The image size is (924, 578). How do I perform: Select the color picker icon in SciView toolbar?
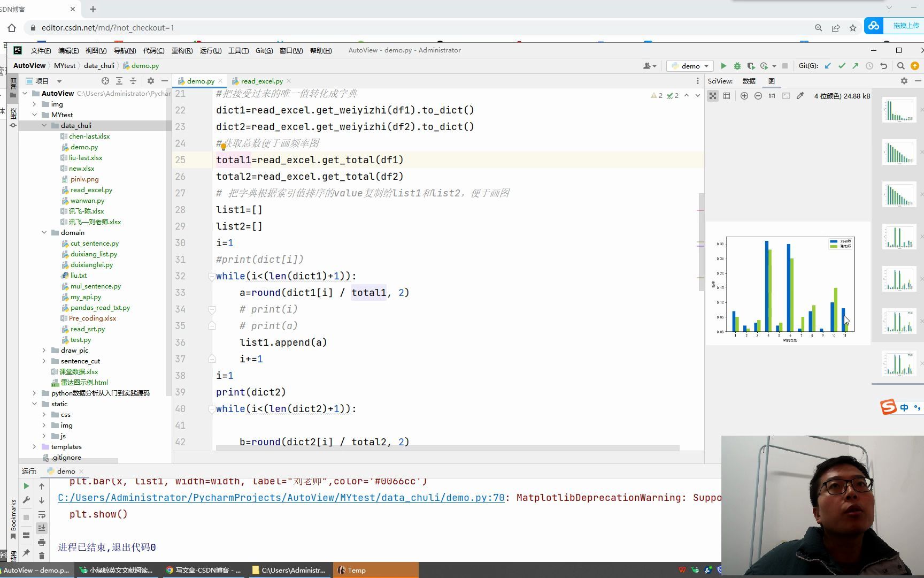tap(800, 96)
